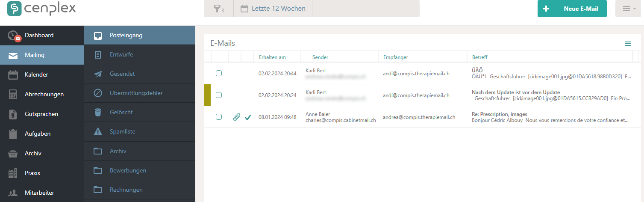
Task: Sort by the Empfänger column header
Action: [396, 57]
